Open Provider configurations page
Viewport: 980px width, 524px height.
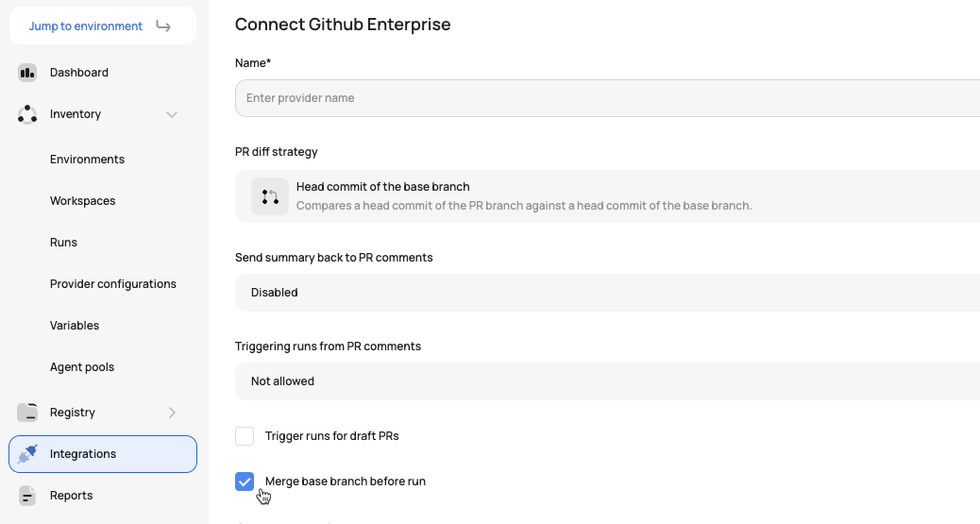click(113, 284)
